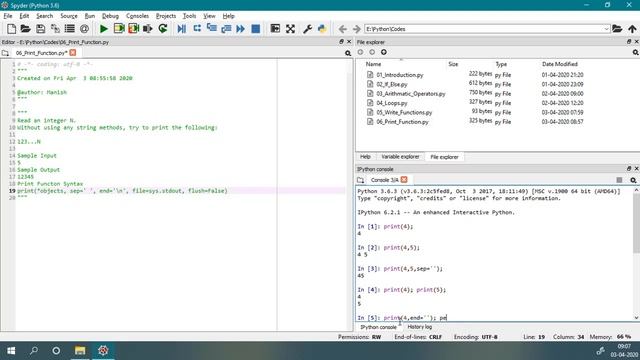Stop debugging with the blue square icon
Viewport: 640px width, 360px height.
(256, 29)
